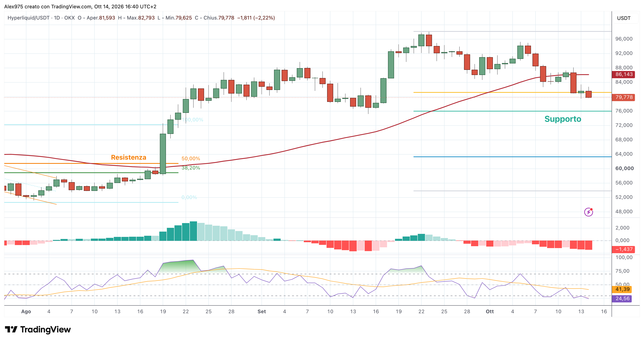
Task: Click the L - Min.79,625 low value
Action: (x=175, y=18)
